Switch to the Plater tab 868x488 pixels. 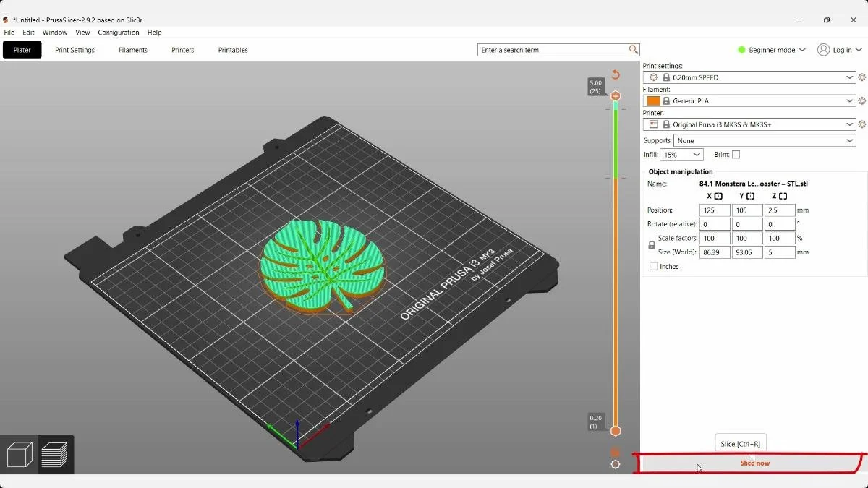point(22,50)
